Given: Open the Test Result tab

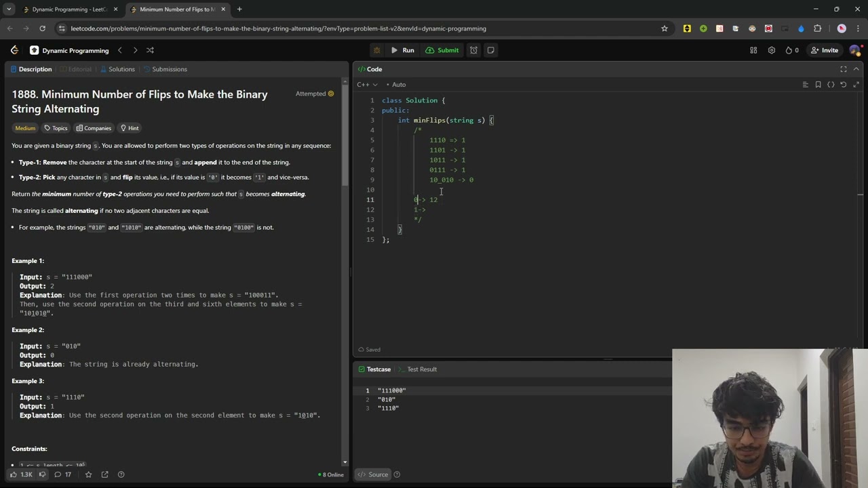Looking at the screenshot, I should (417, 369).
